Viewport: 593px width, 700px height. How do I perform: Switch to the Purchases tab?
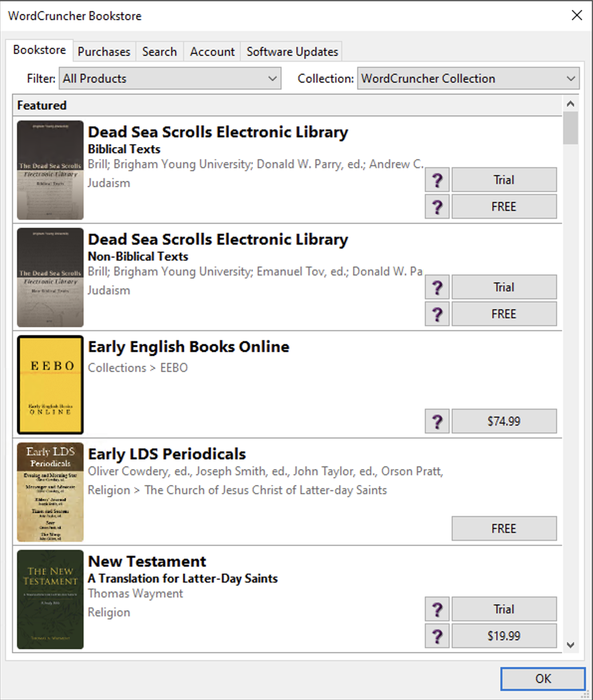103,52
